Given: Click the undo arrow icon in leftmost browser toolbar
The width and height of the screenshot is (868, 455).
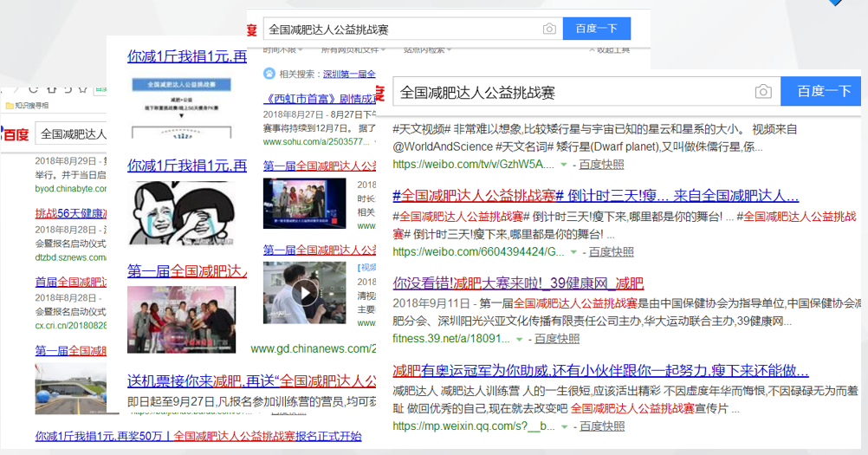Looking at the screenshot, I should click(67, 88).
